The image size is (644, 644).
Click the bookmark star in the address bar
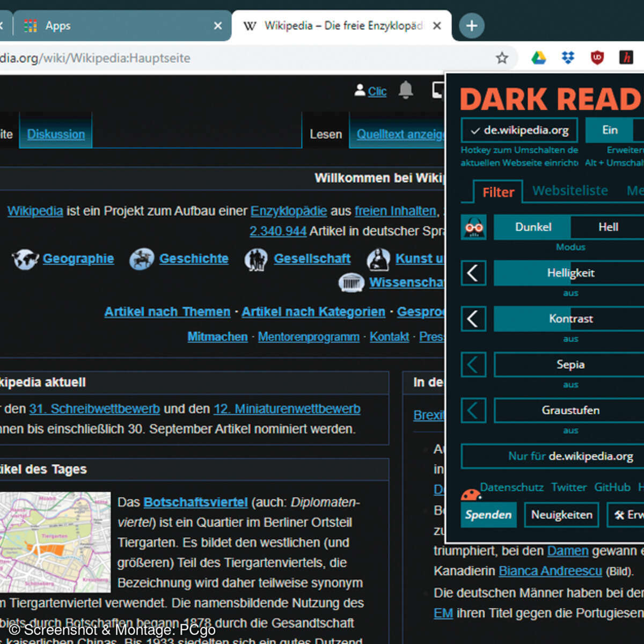click(502, 57)
